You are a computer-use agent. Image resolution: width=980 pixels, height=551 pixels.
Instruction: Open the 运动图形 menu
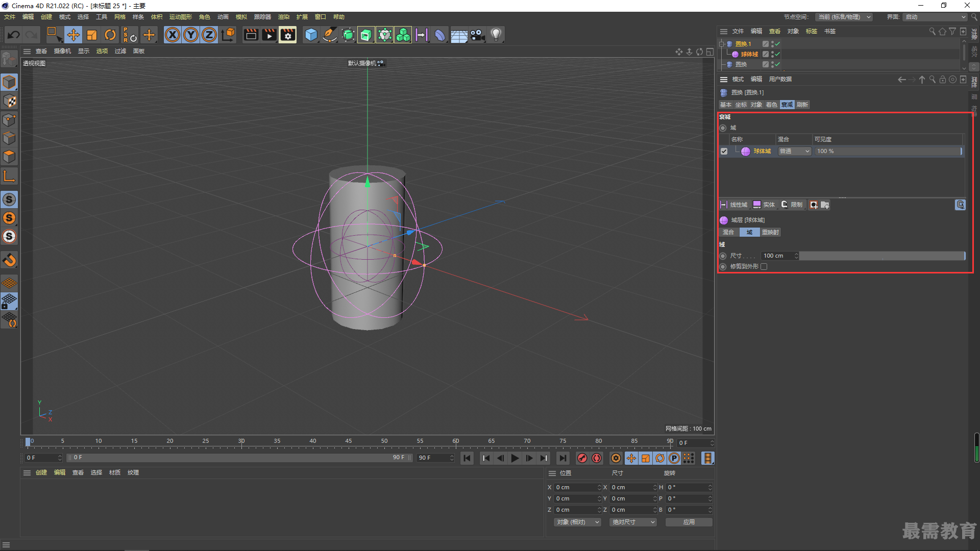click(181, 17)
